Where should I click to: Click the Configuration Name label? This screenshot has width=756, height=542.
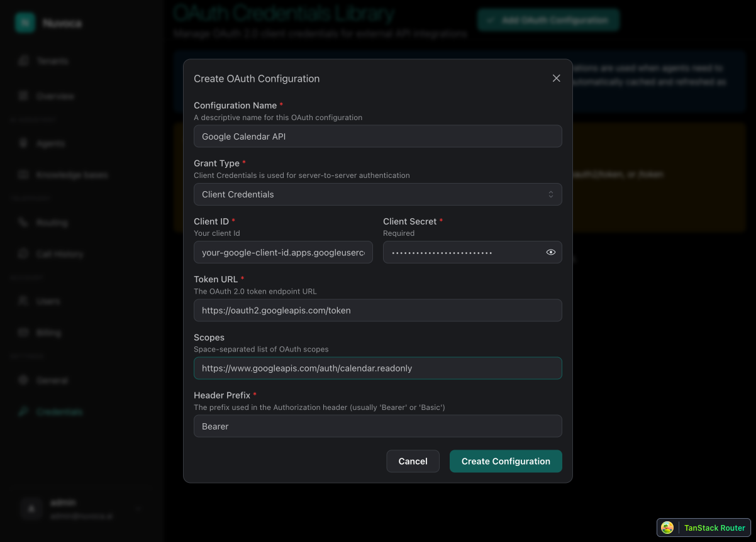pyautogui.click(x=235, y=106)
